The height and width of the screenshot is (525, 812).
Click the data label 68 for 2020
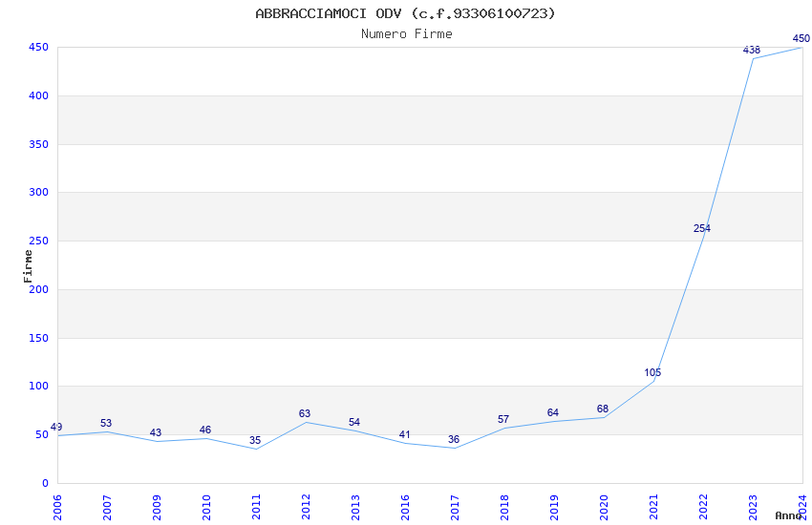point(602,409)
